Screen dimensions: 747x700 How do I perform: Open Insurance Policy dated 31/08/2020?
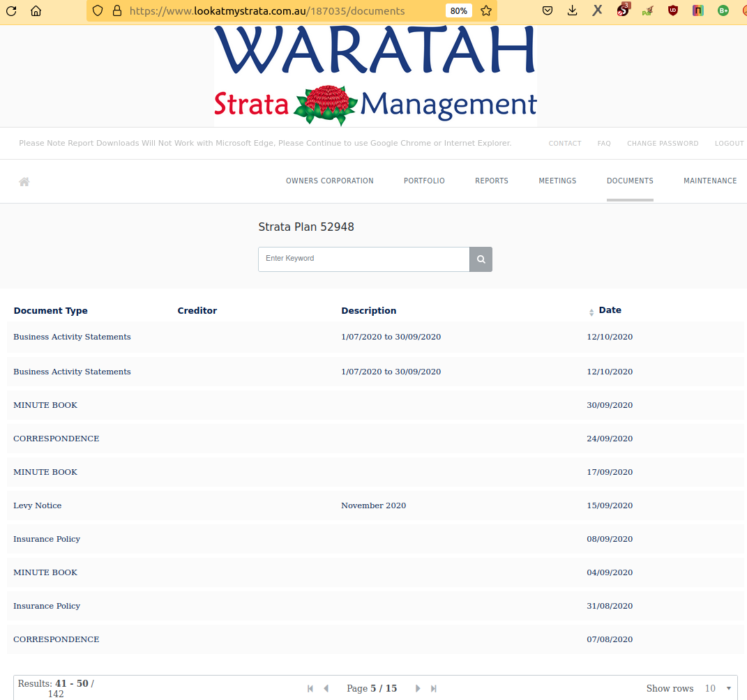pyautogui.click(x=375, y=606)
